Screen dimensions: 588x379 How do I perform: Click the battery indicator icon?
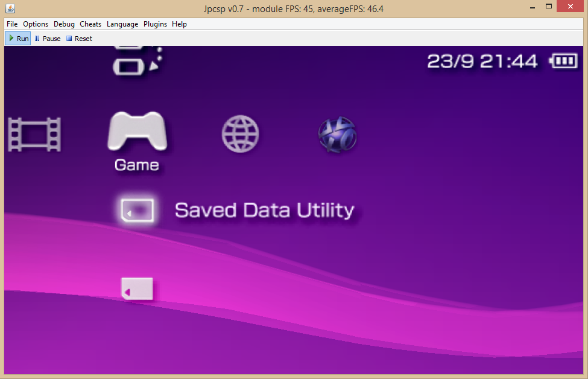(563, 61)
